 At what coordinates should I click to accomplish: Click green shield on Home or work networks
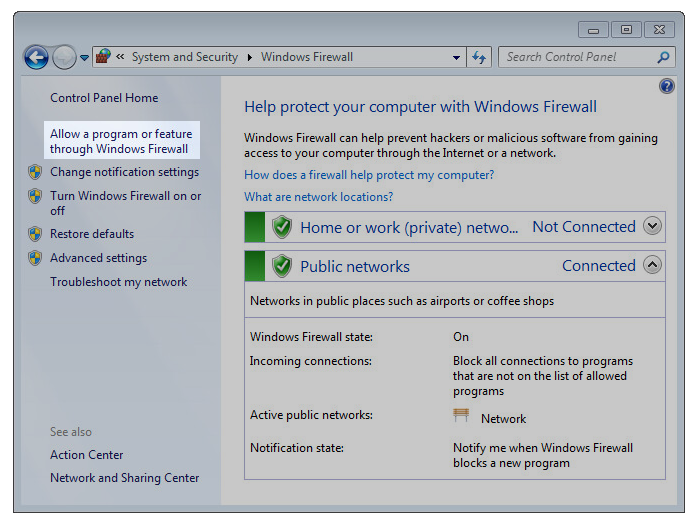282,227
